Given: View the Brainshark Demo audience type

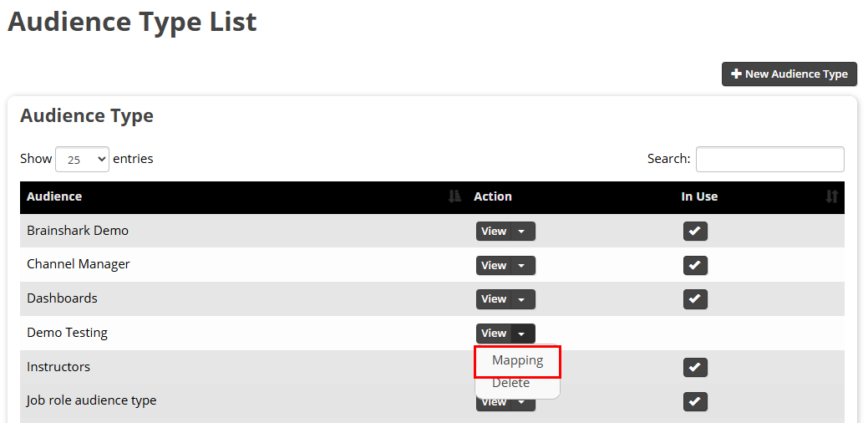Looking at the screenshot, I should (x=494, y=232).
